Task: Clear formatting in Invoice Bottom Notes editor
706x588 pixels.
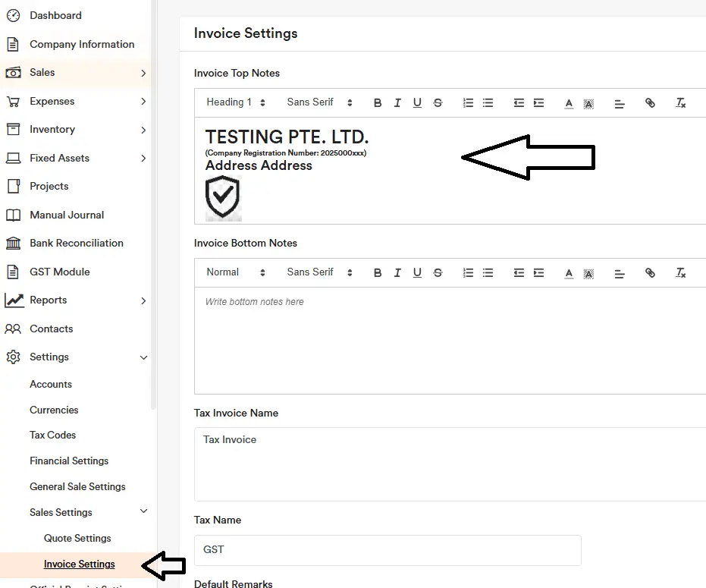Action: [680, 273]
